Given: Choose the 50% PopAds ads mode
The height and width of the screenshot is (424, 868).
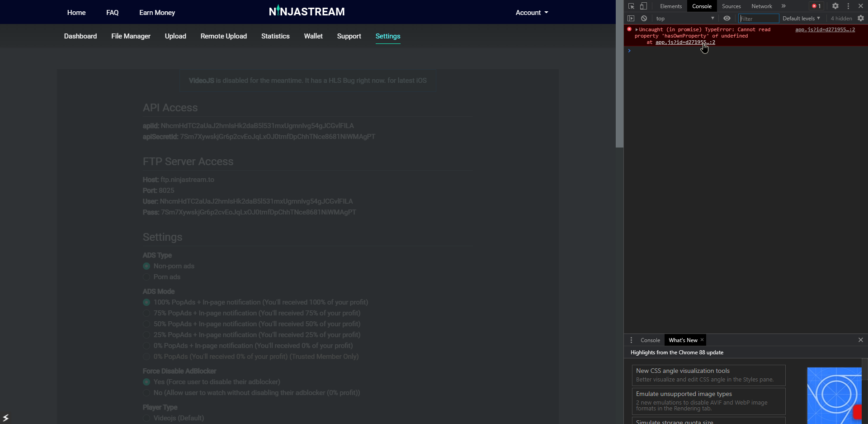Looking at the screenshot, I should pos(146,324).
